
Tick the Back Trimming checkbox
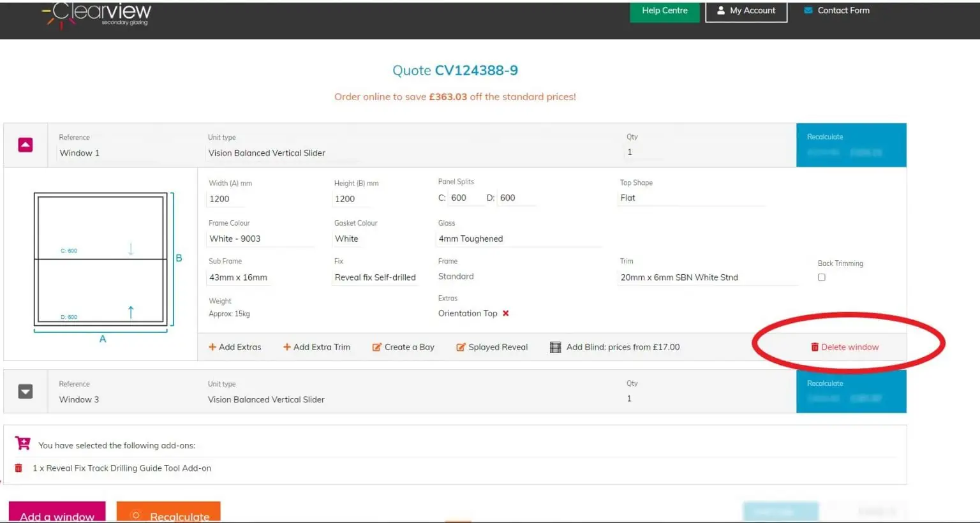click(822, 277)
